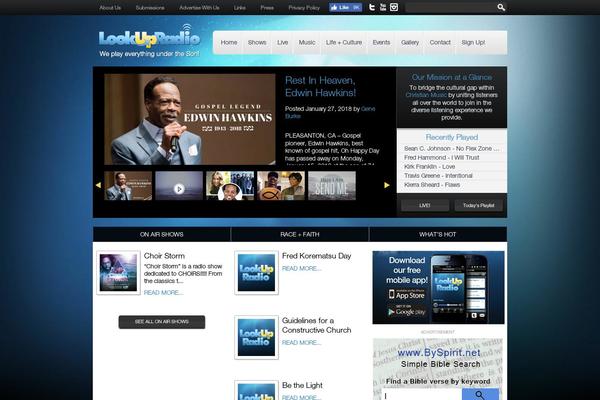Open the Gallery menu item
The image size is (600, 400).
[410, 42]
